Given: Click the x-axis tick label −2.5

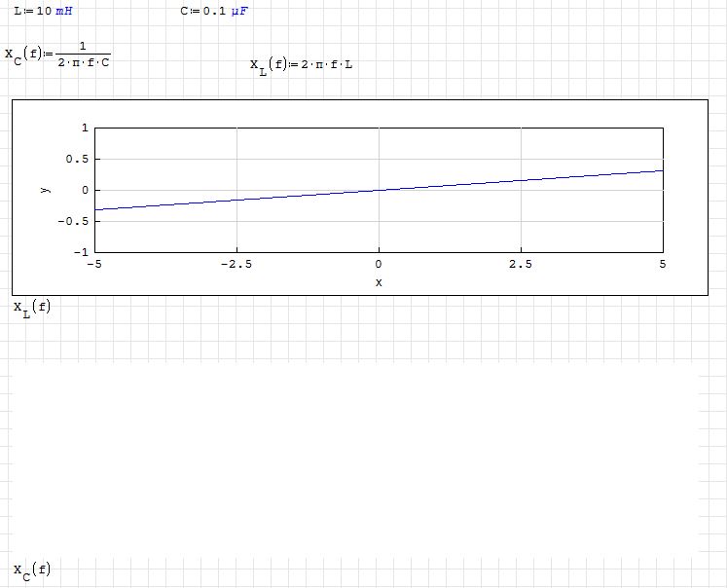Looking at the screenshot, I should [x=236, y=265].
